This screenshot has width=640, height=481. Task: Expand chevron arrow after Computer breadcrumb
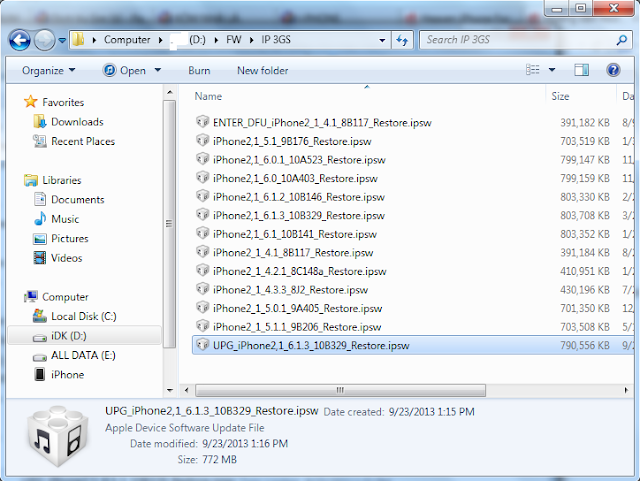click(x=160, y=40)
